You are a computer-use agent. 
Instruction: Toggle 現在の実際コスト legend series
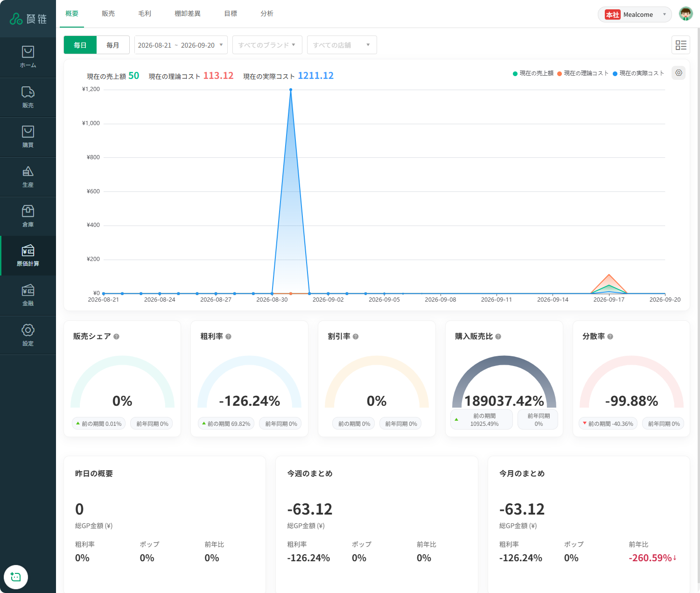click(x=638, y=73)
